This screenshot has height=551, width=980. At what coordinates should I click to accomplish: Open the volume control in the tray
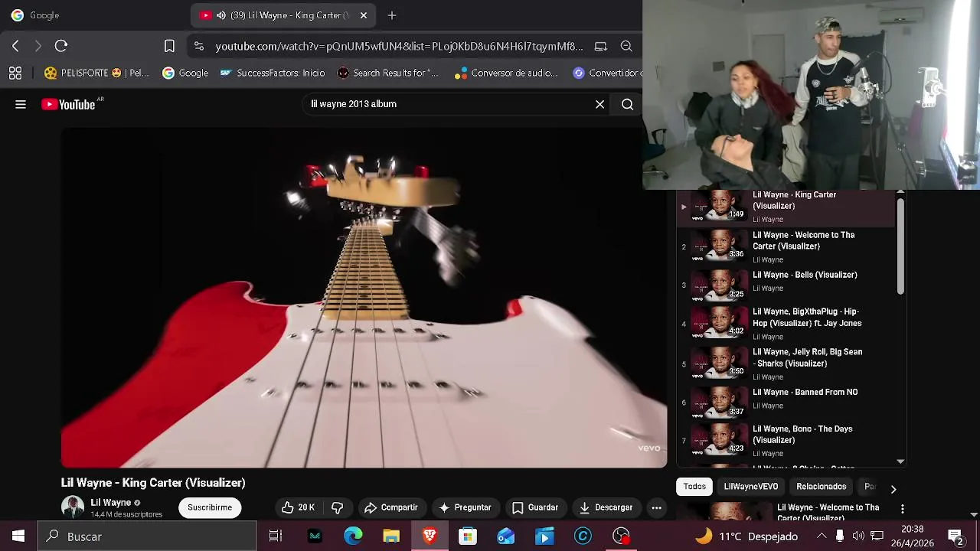tap(858, 536)
